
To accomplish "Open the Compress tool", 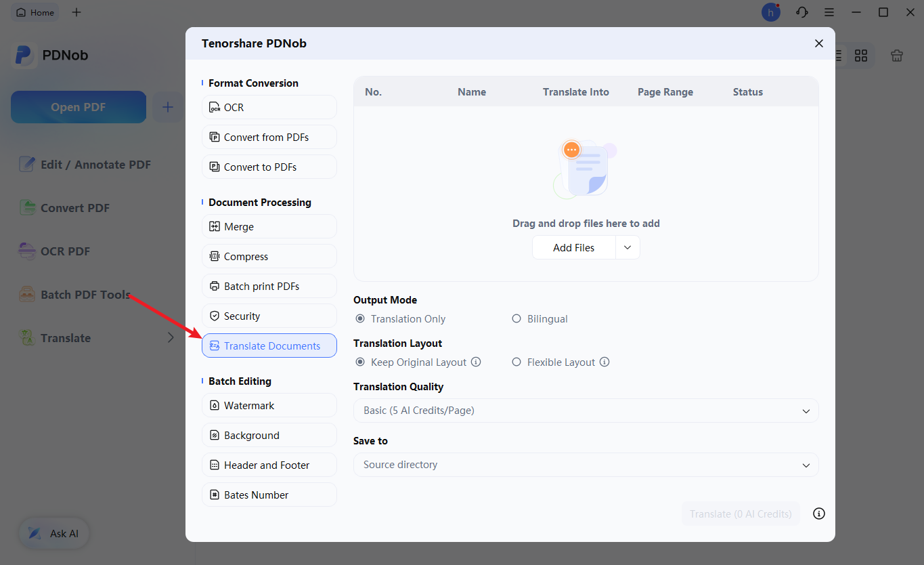I will pos(269,256).
